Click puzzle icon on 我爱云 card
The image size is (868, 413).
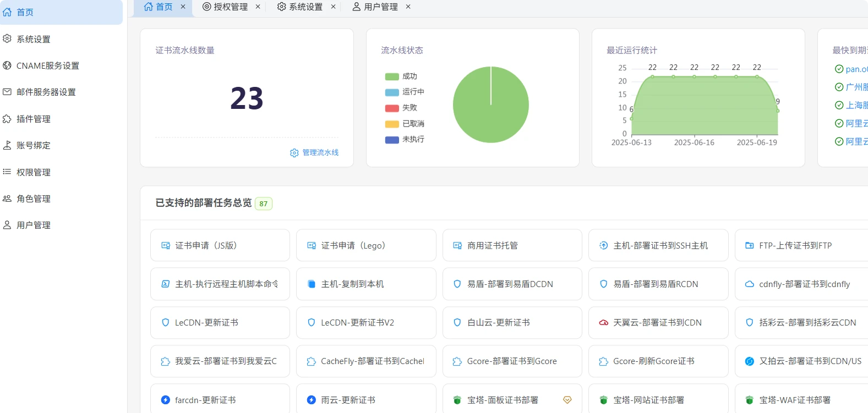[x=165, y=361]
